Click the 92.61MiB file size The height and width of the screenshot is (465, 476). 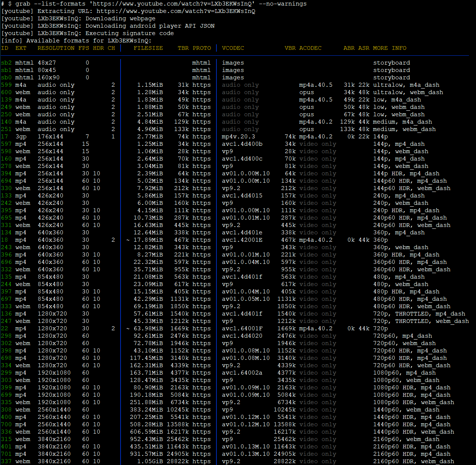148,336
